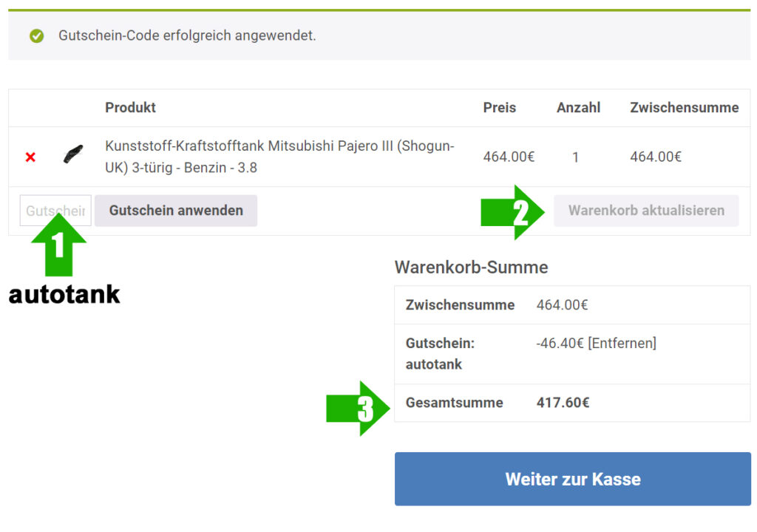
Task: Click the green arrow numbered 2
Action: [512, 212]
